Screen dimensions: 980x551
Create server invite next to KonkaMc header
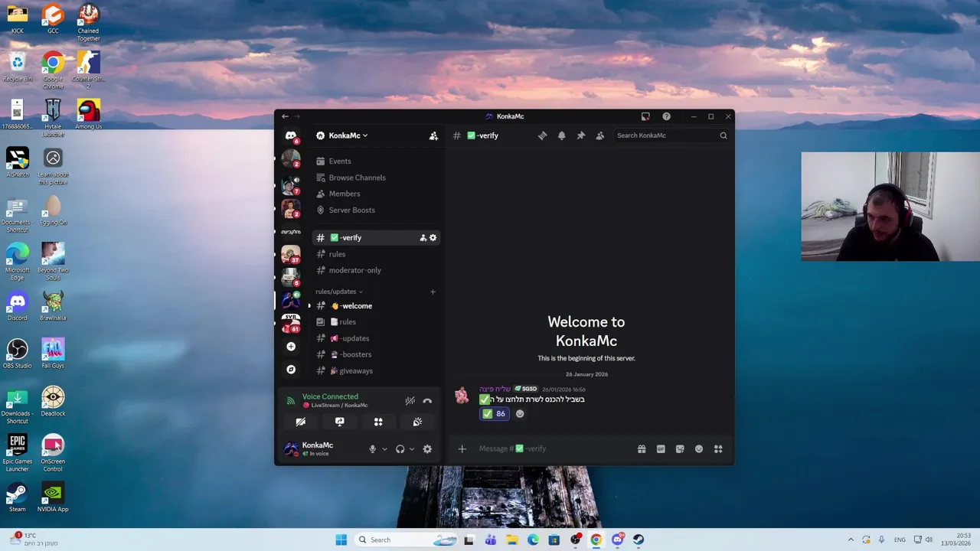point(433,135)
